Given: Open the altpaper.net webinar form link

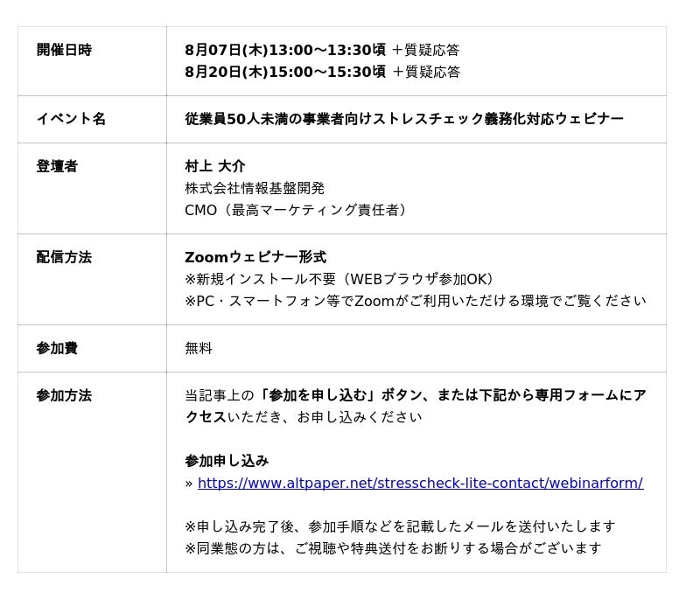Looking at the screenshot, I should (420, 483).
